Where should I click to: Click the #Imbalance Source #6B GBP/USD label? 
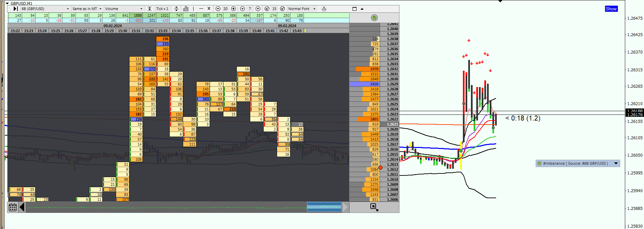(x=575, y=163)
